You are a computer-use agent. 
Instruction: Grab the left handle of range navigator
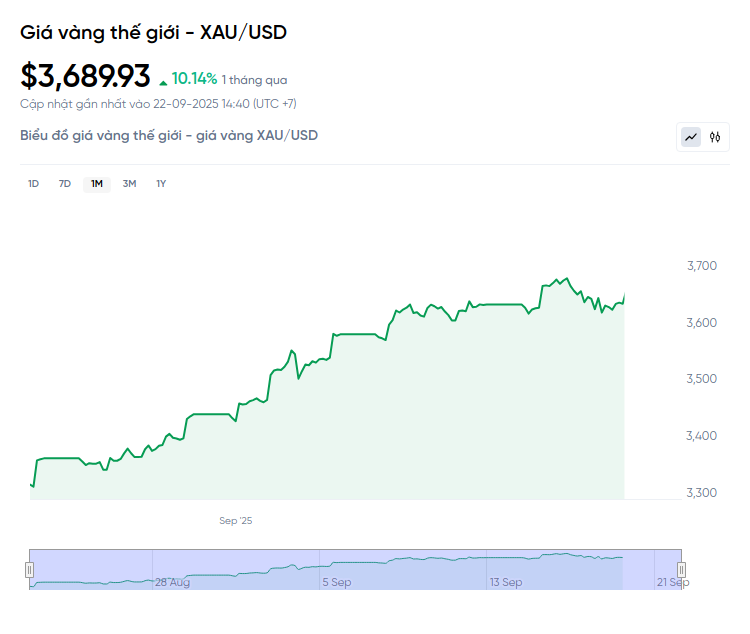tap(29, 570)
